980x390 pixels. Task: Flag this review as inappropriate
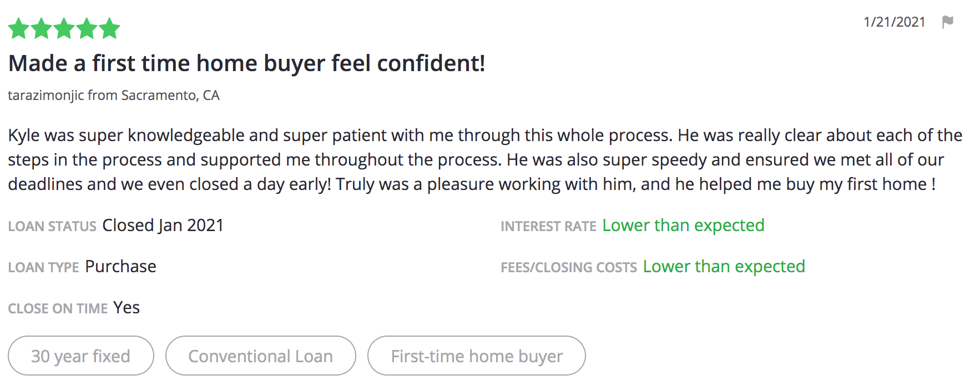(x=948, y=22)
